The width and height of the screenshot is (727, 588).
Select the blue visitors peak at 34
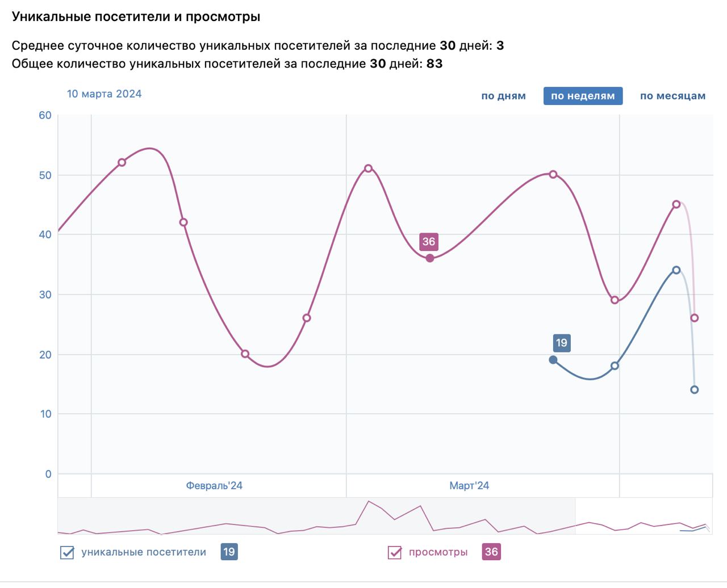tap(676, 270)
